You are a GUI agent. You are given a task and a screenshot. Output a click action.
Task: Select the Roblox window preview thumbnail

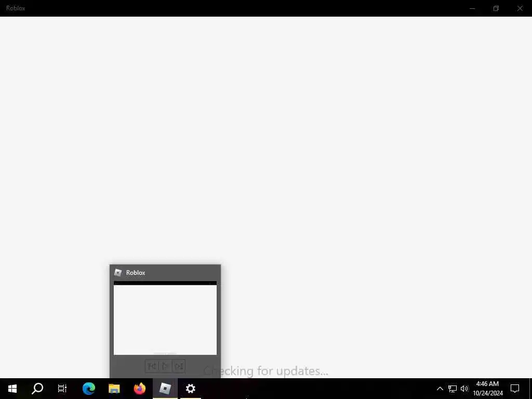click(x=165, y=318)
